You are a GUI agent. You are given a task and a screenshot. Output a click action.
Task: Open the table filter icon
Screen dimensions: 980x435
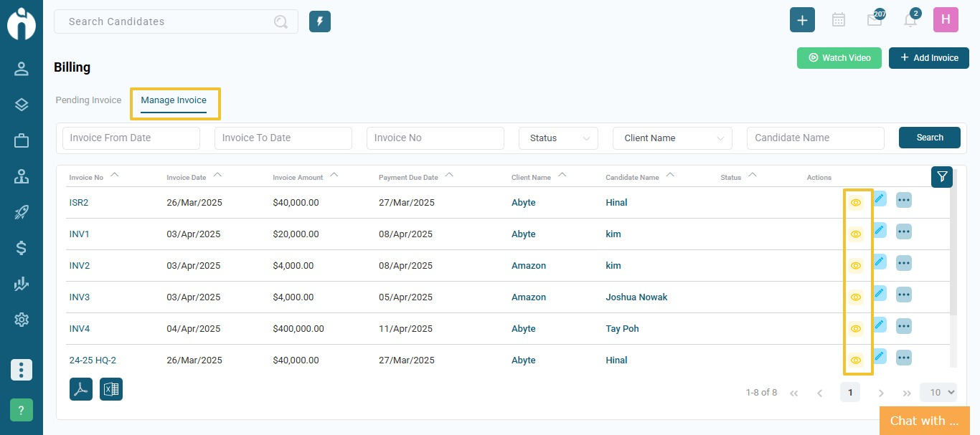click(x=942, y=177)
